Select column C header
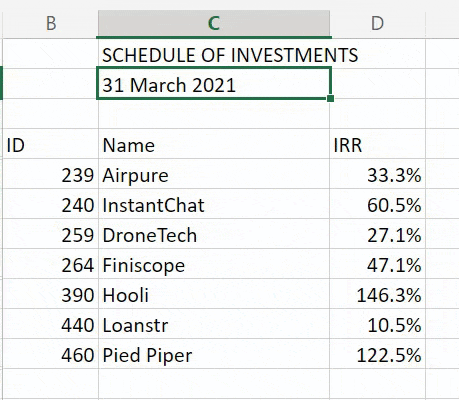Viewport: 459px width, 400px height. point(214,24)
